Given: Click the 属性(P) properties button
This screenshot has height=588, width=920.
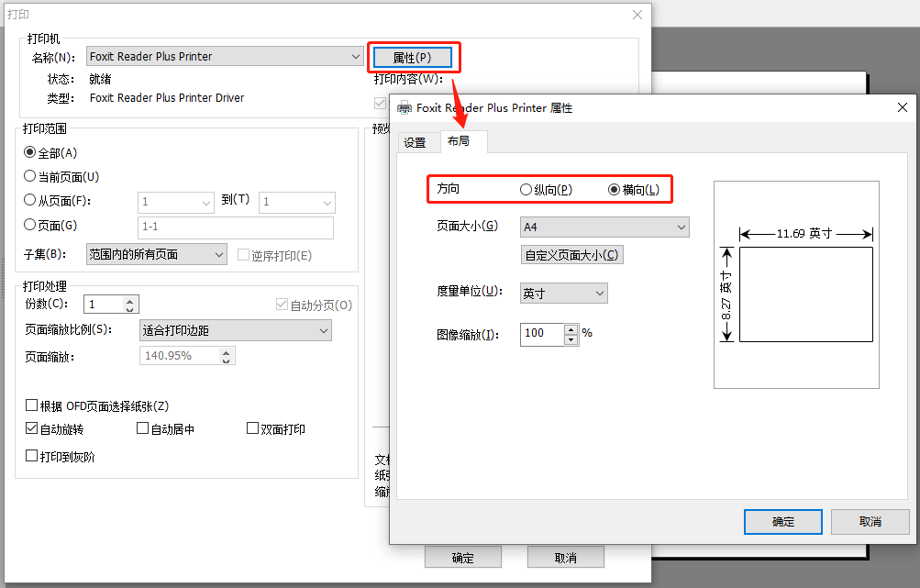Looking at the screenshot, I should click(x=412, y=57).
